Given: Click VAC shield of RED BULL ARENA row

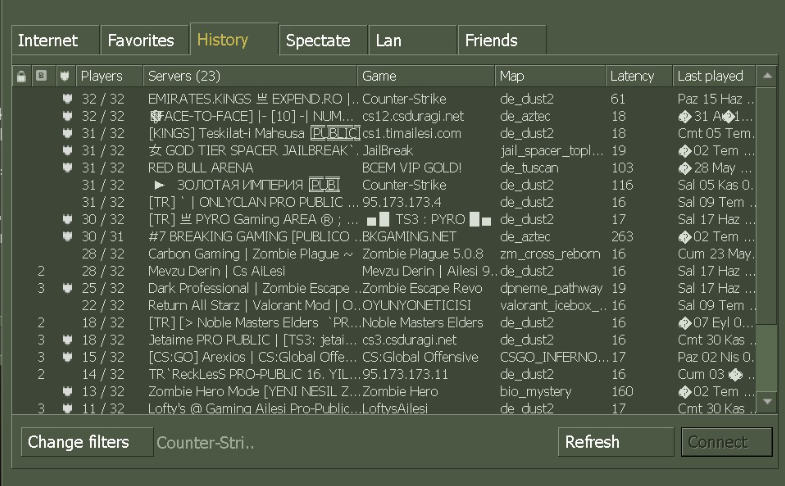Looking at the screenshot, I should tap(67, 168).
